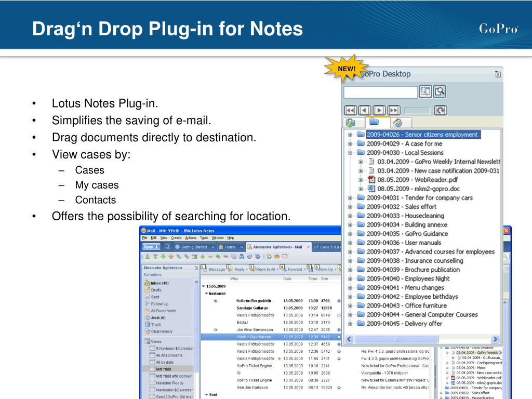The height and width of the screenshot is (399, 532).
Task: Expand the 2009-04035 - GoPro Guidance case
Action: 350,234
